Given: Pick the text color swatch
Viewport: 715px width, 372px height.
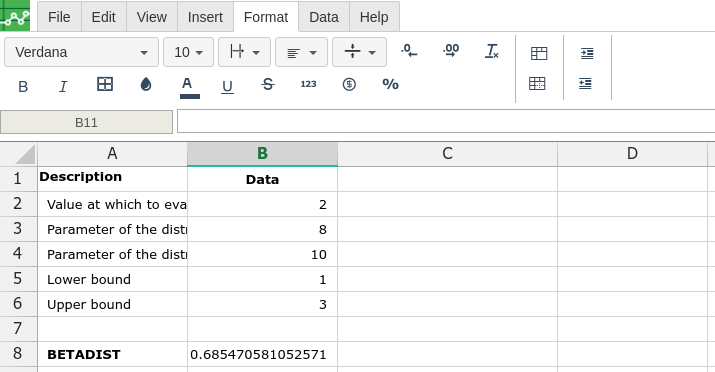Looking at the screenshot, I should pyautogui.click(x=190, y=87).
